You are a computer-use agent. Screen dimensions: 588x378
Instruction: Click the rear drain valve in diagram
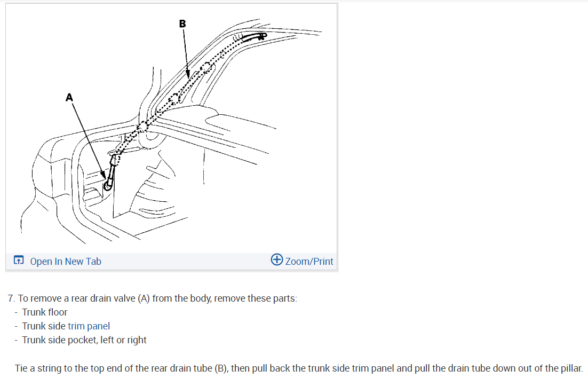pyautogui.click(x=110, y=175)
